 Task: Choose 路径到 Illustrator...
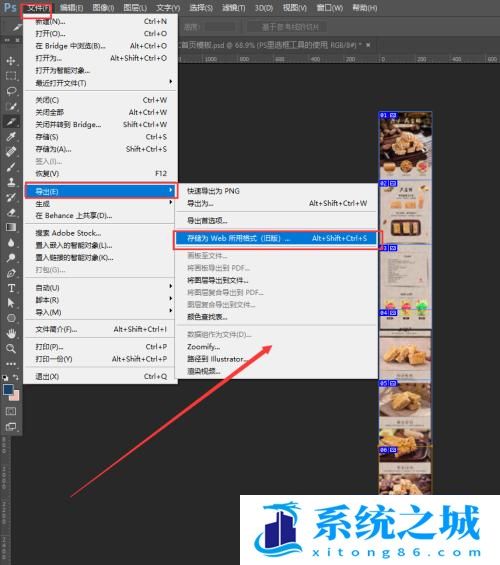click(x=276, y=359)
